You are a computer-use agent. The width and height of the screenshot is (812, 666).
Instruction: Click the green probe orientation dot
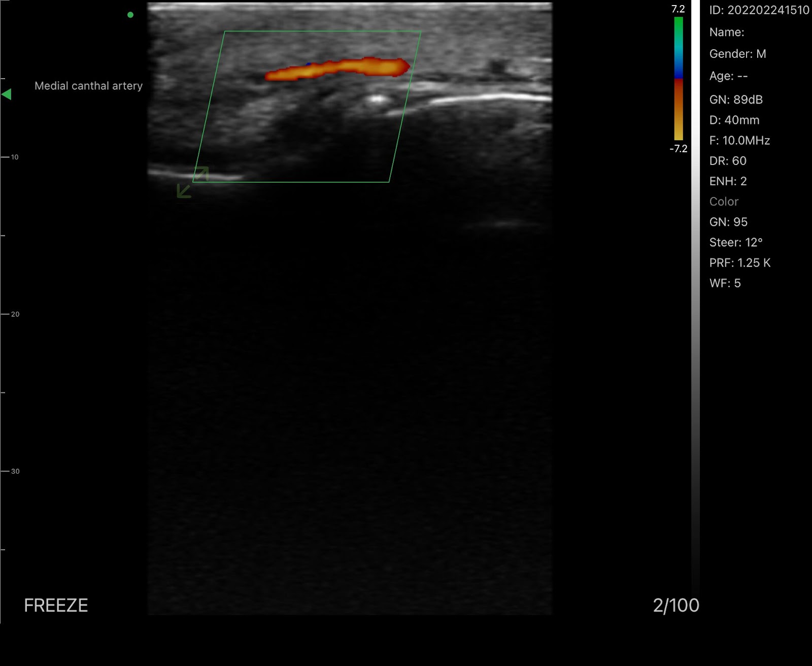pyautogui.click(x=130, y=15)
